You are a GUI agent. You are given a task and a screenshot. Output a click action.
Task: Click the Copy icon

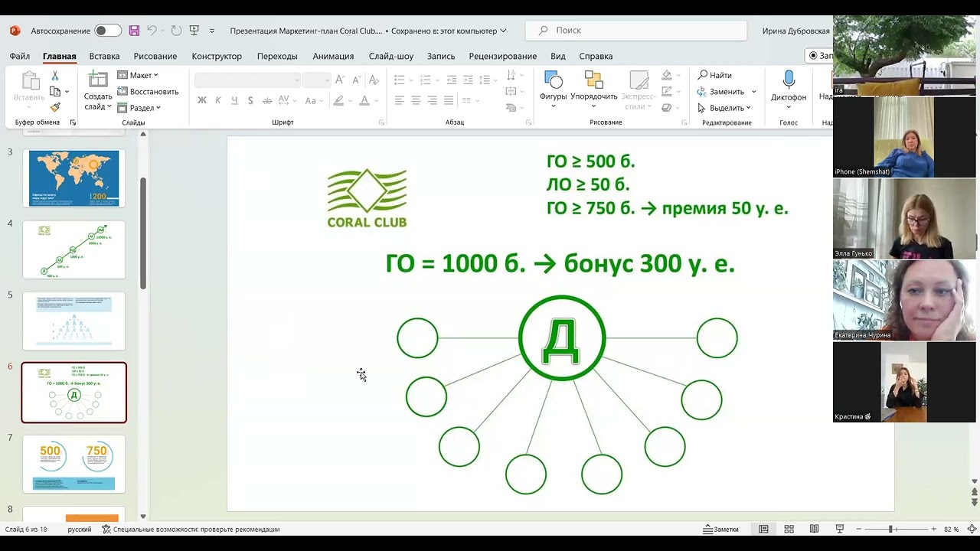(55, 91)
